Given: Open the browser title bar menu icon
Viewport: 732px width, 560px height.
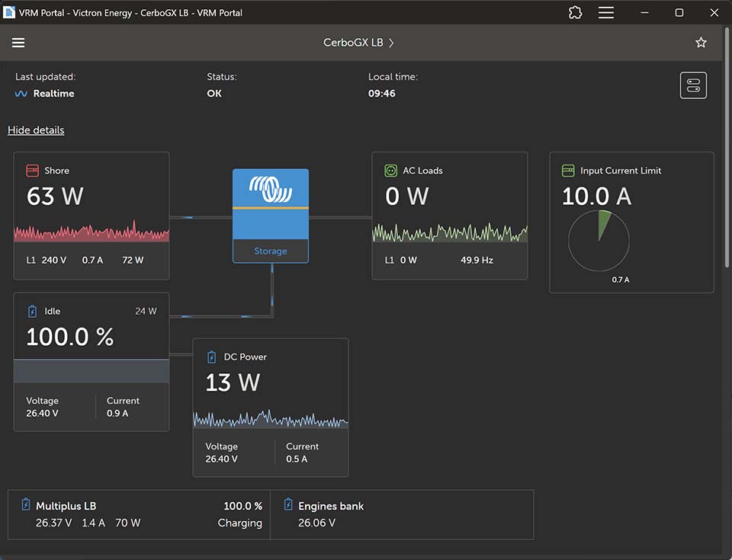Looking at the screenshot, I should pos(606,13).
